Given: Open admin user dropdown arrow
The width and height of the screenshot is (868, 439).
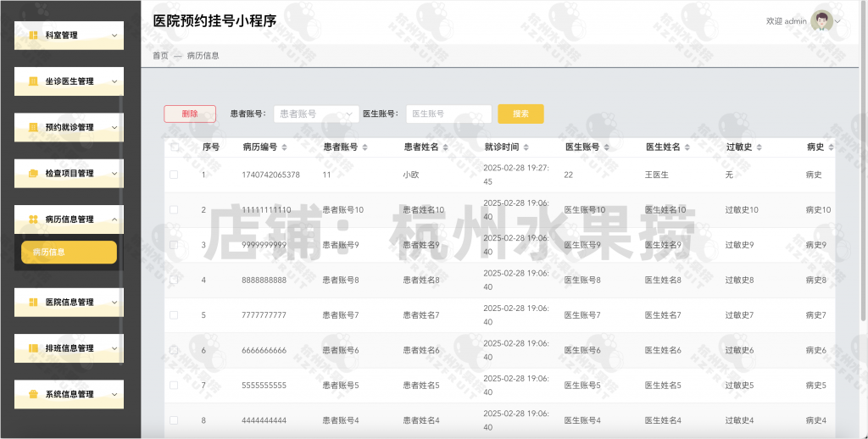Looking at the screenshot, I should tap(837, 21).
